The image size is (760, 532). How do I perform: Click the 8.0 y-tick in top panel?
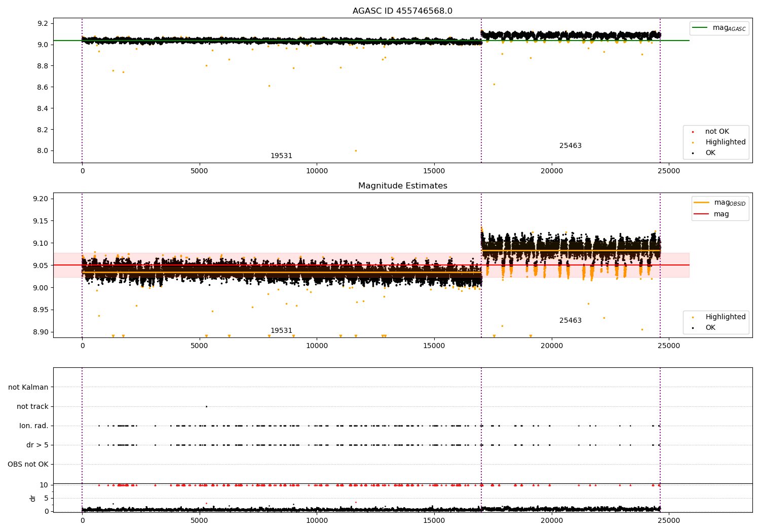[x=43, y=150]
